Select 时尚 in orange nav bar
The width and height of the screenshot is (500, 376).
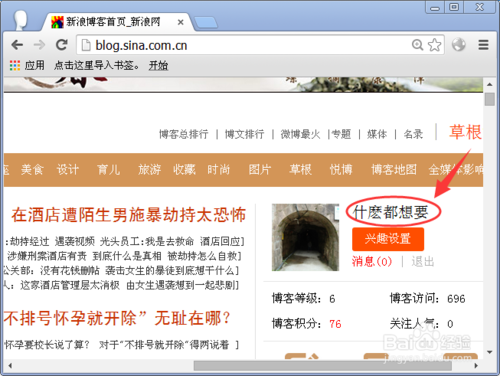click(x=219, y=170)
